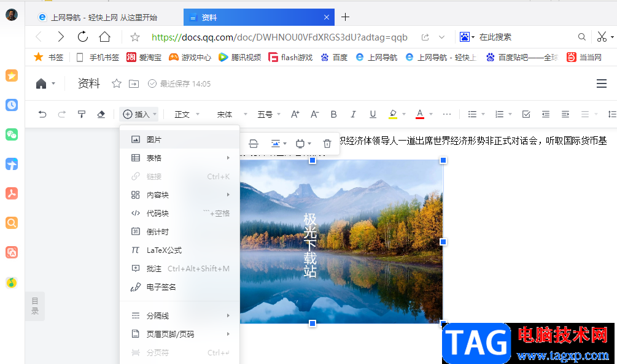The width and height of the screenshot is (617, 364).
Task: Star the 资料 document as favorite
Action: (117, 84)
